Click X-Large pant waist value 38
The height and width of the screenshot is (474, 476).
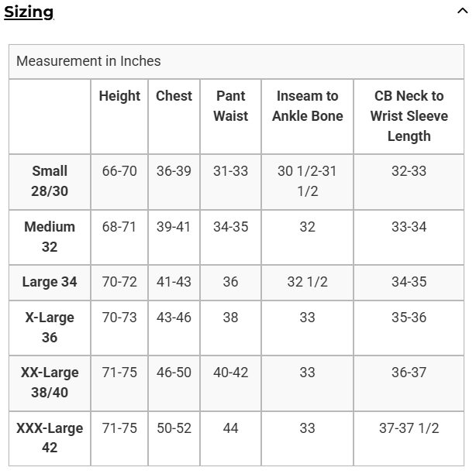point(230,318)
